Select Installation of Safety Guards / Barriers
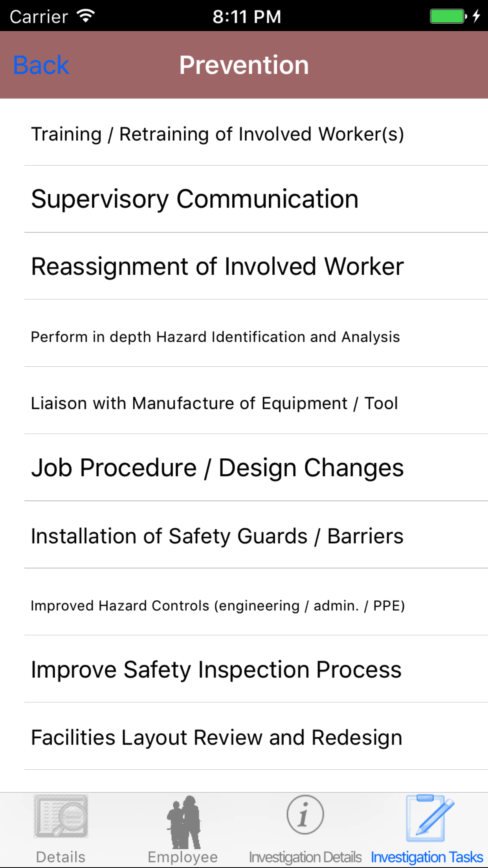 [x=217, y=536]
